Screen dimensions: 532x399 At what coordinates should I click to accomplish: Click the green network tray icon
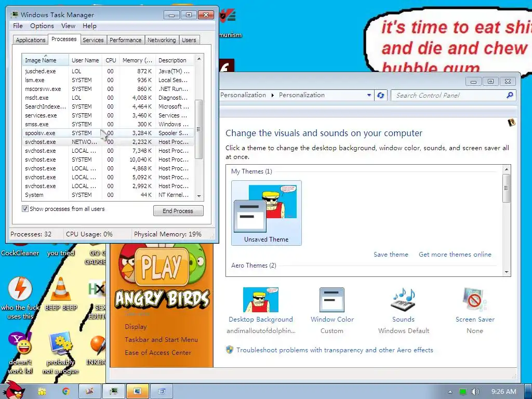(x=462, y=392)
